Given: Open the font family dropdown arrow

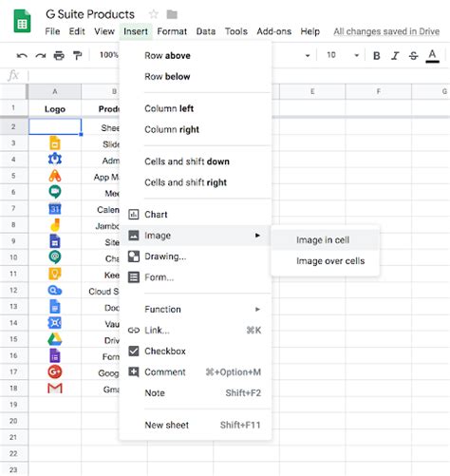Looking at the screenshot, I should pos(307,56).
